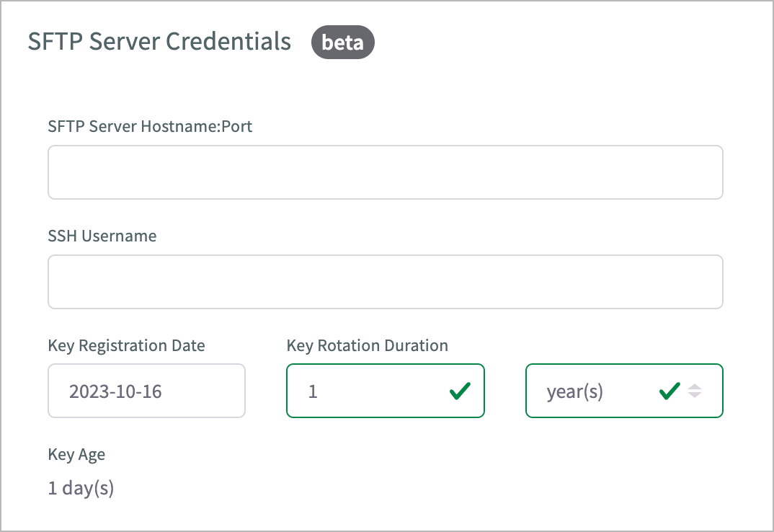The height and width of the screenshot is (532, 774).
Task: Click the Key Registration Date label
Action: [127, 345]
